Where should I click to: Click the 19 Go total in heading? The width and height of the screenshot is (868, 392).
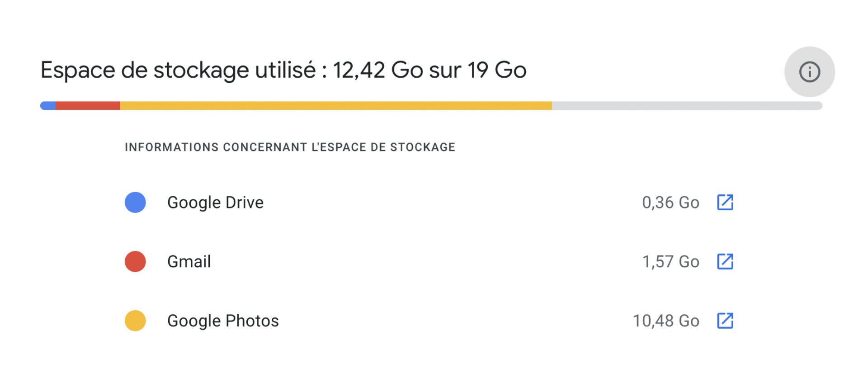pyautogui.click(x=497, y=71)
